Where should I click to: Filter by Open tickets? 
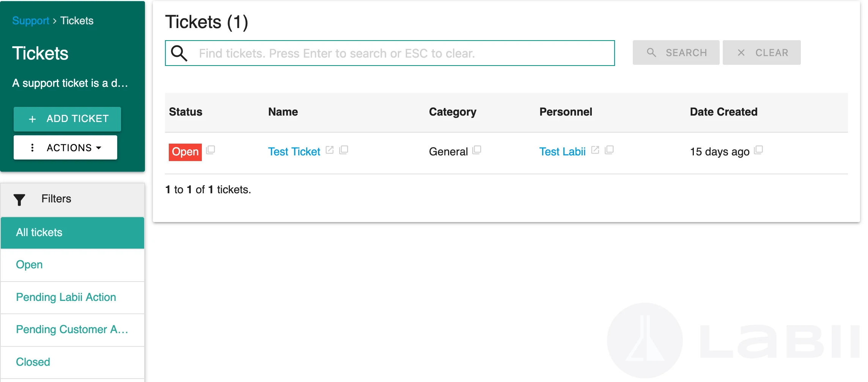coord(29,265)
